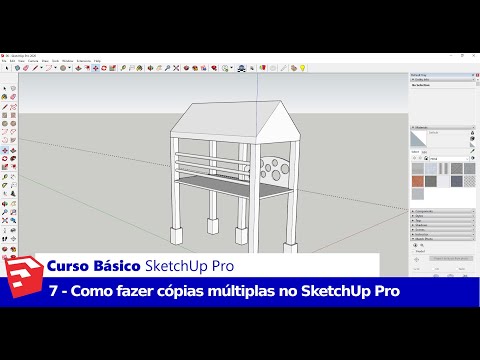Pick the striped corrugated metal swatch

444,168
